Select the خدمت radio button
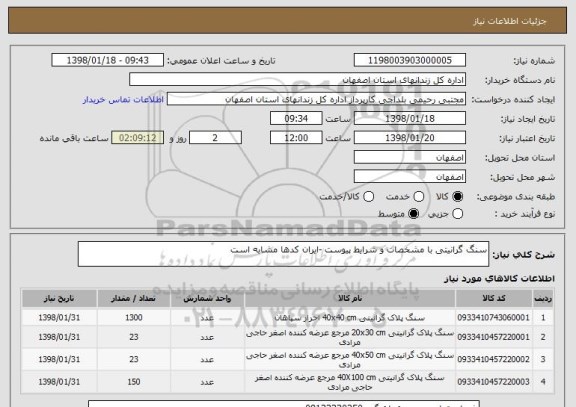The height and width of the screenshot is (407, 576). [418, 197]
